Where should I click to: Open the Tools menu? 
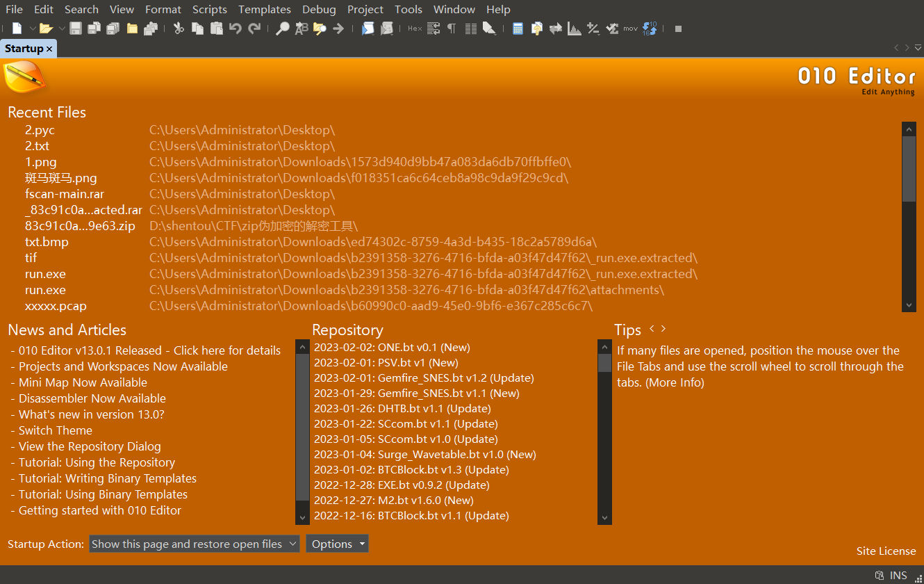point(409,9)
